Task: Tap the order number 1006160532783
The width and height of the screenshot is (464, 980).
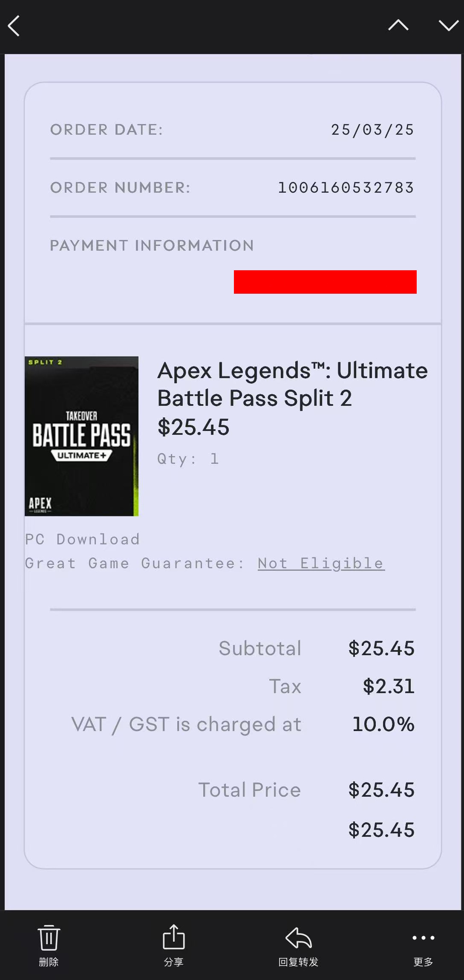Action: [x=346, y=188]
